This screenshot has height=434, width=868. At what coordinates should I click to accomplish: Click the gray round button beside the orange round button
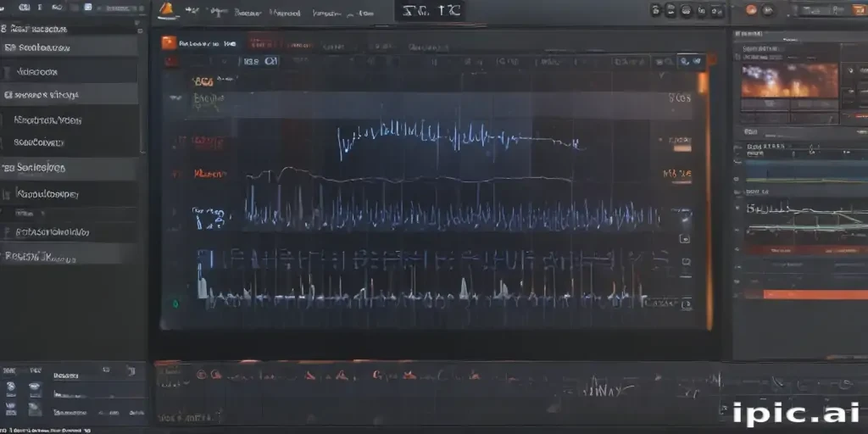[768, 9]
